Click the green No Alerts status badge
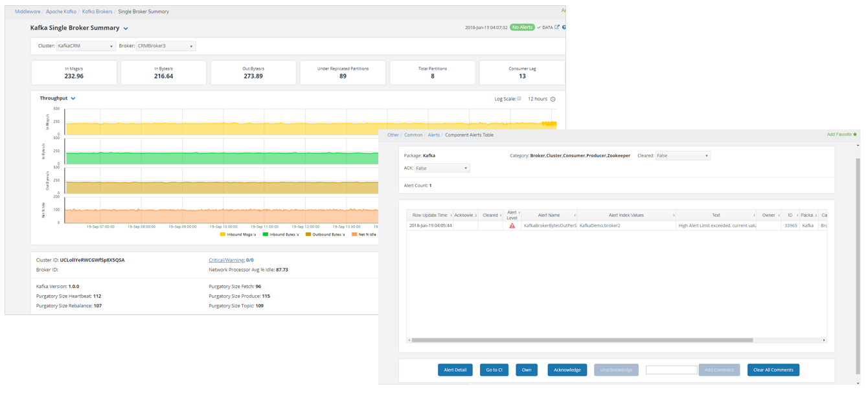The height and width of the screenshot is (396, 868). coord(521,27)
